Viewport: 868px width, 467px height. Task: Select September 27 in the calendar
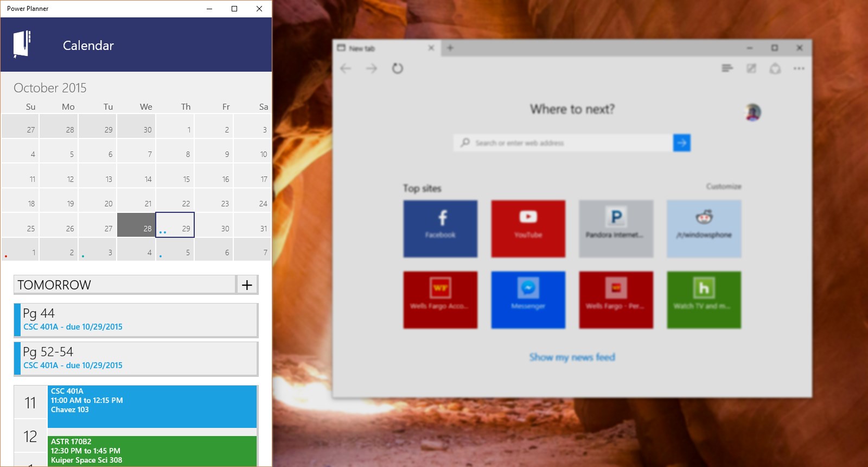[x=20, y=126]
